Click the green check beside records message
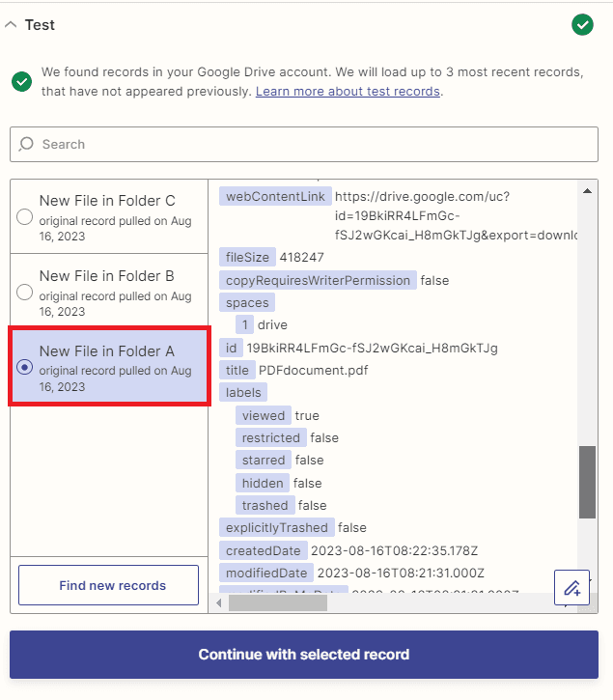Image resolution: width=613 pixels, height=700 pixels. click(21, 81)
